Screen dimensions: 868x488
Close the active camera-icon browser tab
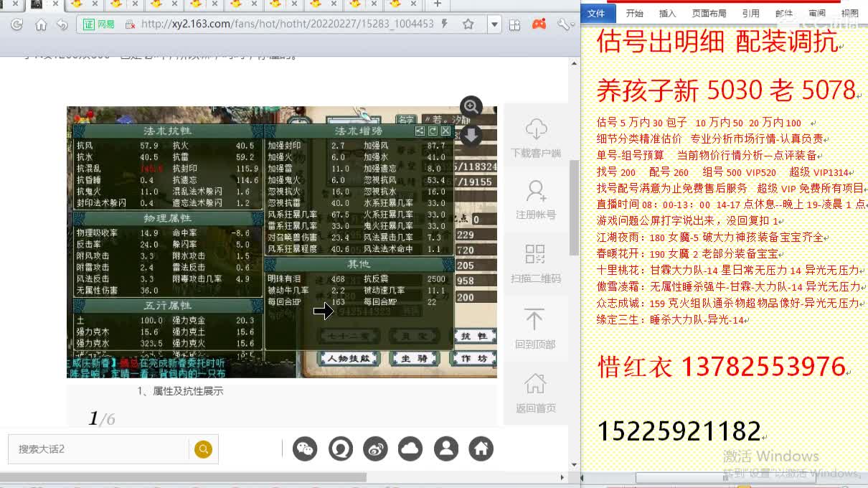pos(55,4)
